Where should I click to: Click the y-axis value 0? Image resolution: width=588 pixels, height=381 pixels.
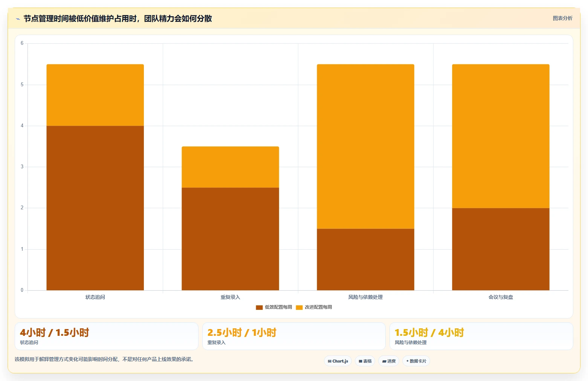pyautogui.click(x=22, y=290)
